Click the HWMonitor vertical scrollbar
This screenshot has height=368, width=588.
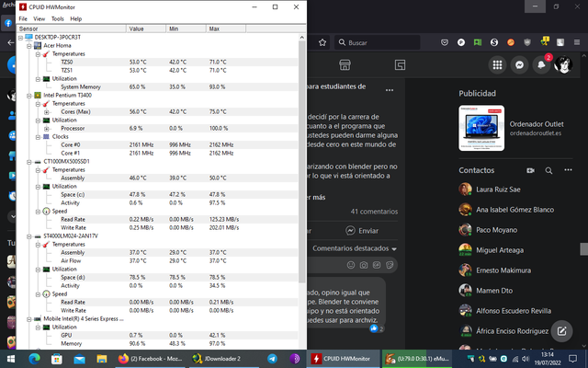click(x=302, y=162)
